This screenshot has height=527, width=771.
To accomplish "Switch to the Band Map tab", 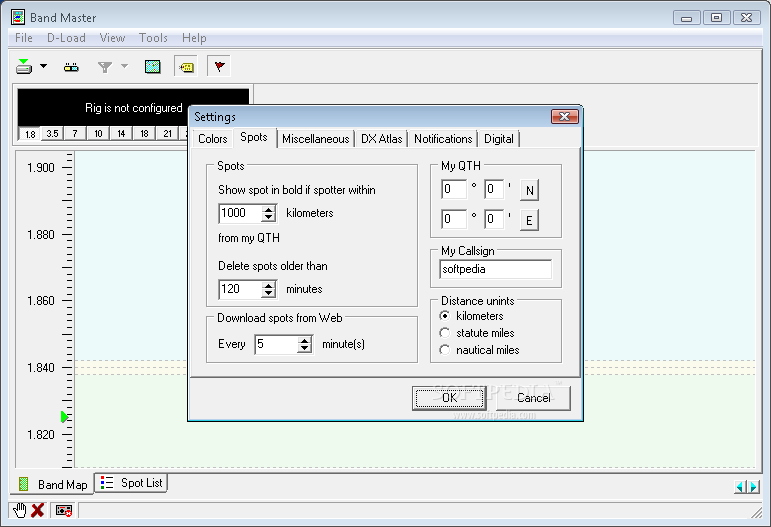I will (x=52, y=485).
